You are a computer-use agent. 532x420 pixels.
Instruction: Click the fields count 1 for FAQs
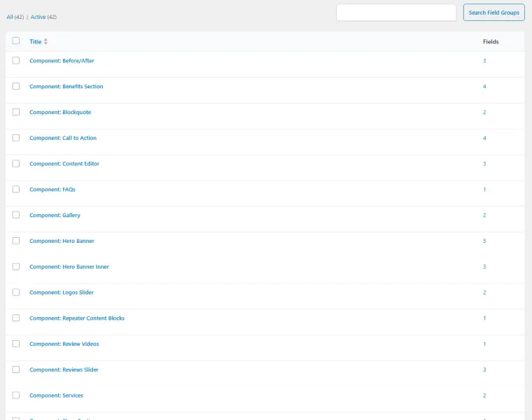(x=484, y=190)
